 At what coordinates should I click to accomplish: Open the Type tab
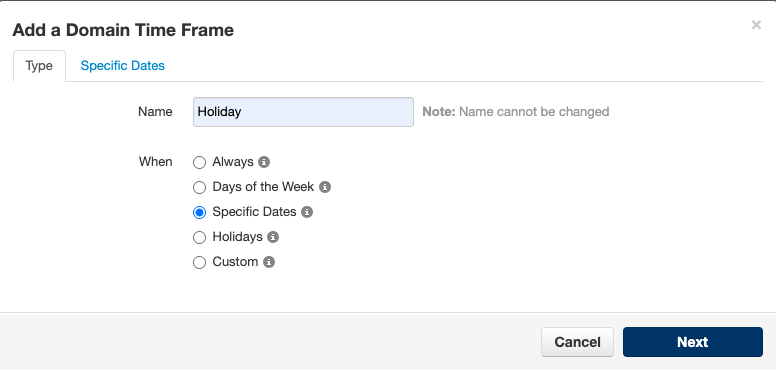(39, 66)
